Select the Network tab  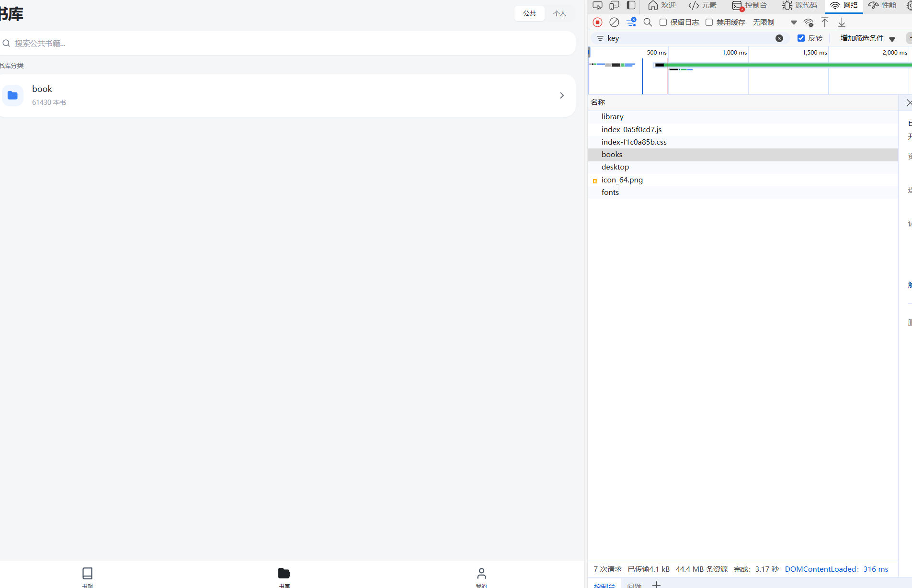coord(844,5)
